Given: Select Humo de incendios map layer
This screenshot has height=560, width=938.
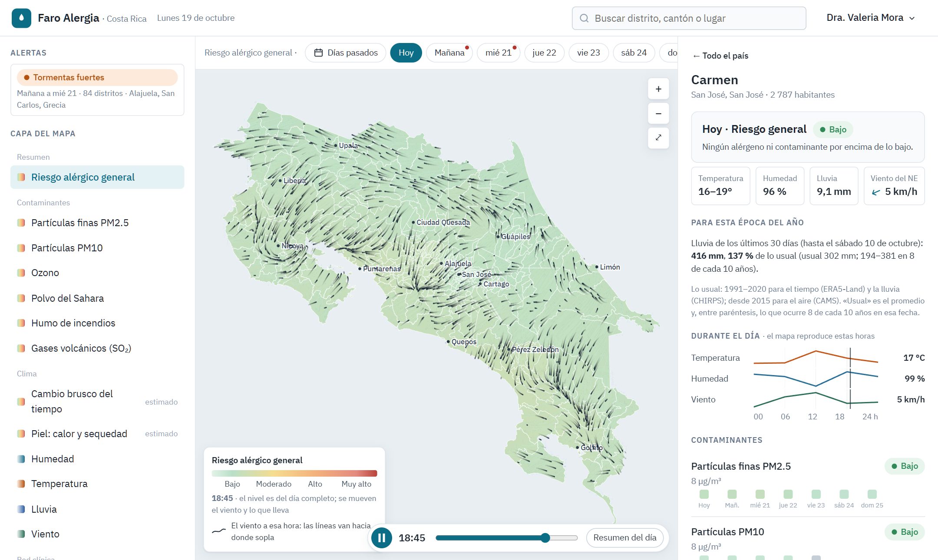Looking at the screenshot, I should pyautogui.click(x=97, y=323).
